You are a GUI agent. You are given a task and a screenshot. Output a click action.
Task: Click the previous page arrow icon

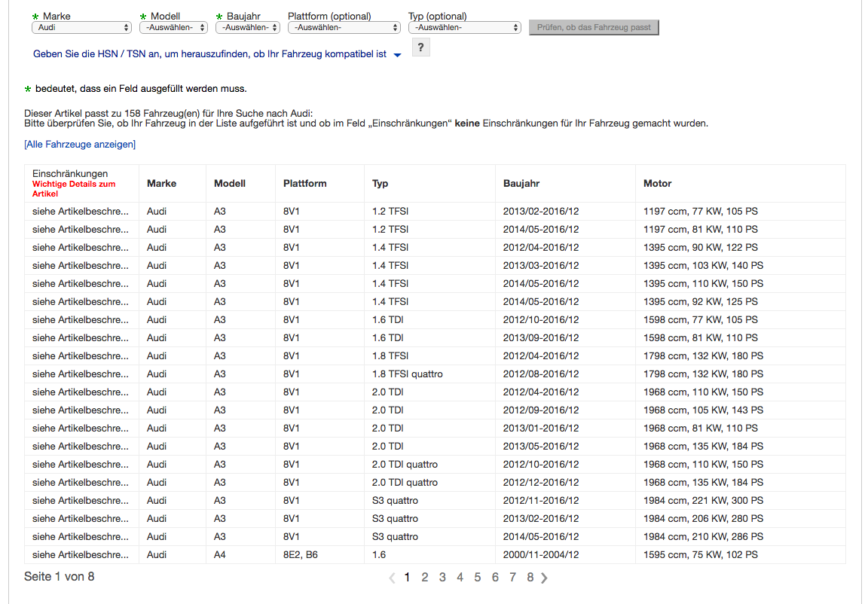pos(392,578)
